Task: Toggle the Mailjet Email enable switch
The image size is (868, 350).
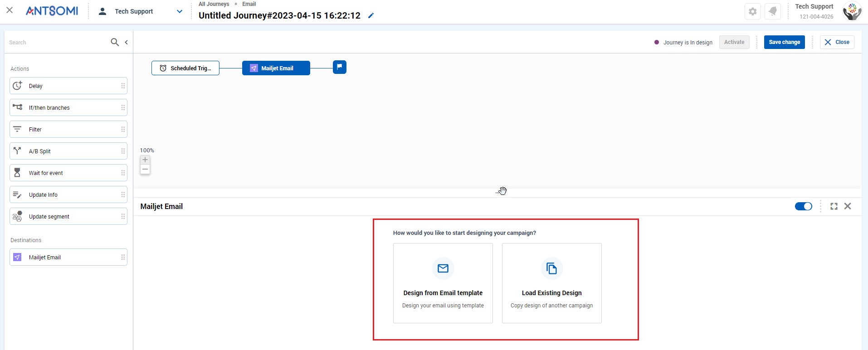Action: (804, 206)
